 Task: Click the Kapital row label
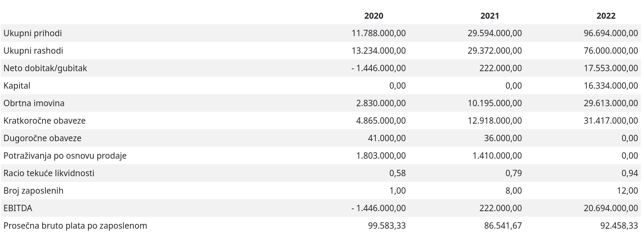17,86
